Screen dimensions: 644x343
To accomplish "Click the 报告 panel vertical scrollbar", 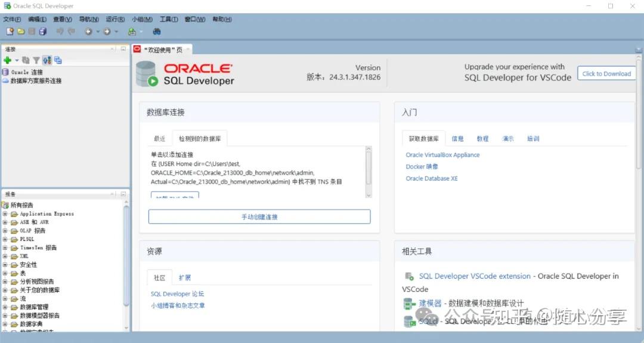I will tap(126, 265).
